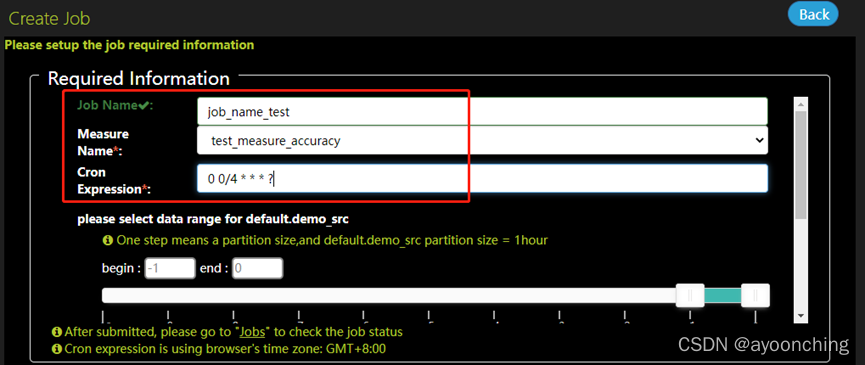The width and height of the screenshot is (865, 365).
Task: Edit the Job Name input field
Action: pos(482,111)
